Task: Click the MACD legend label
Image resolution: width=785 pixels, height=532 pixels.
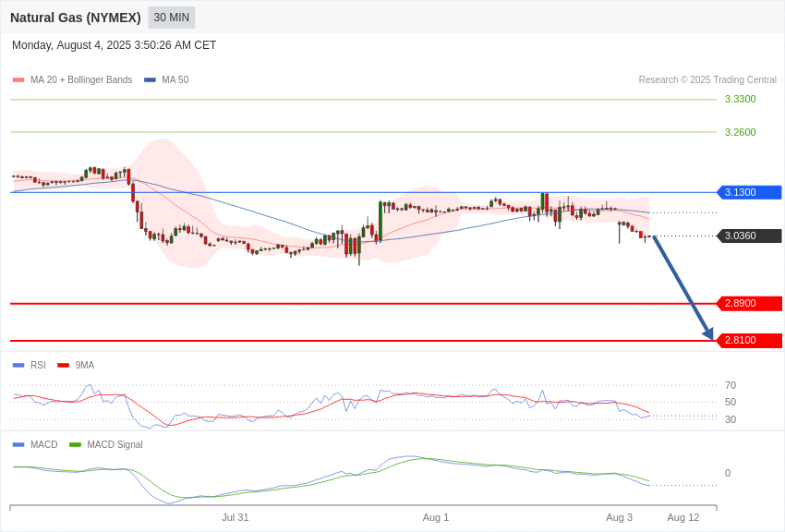Action: tap(44, 444)
